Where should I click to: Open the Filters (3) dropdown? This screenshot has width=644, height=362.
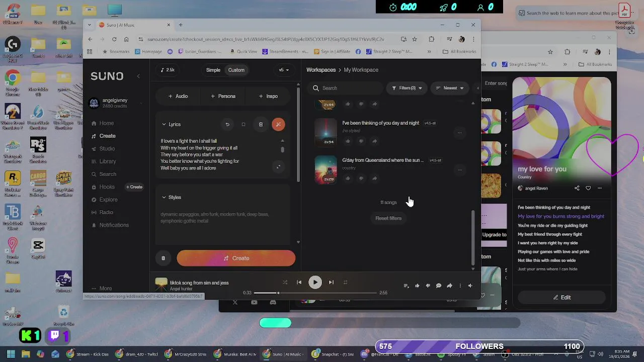[407, 88]
